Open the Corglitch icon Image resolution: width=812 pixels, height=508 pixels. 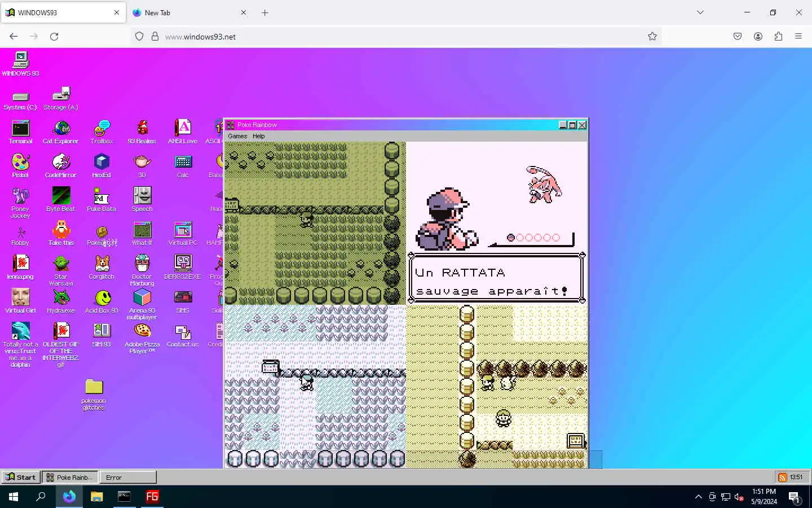[101, 268]
